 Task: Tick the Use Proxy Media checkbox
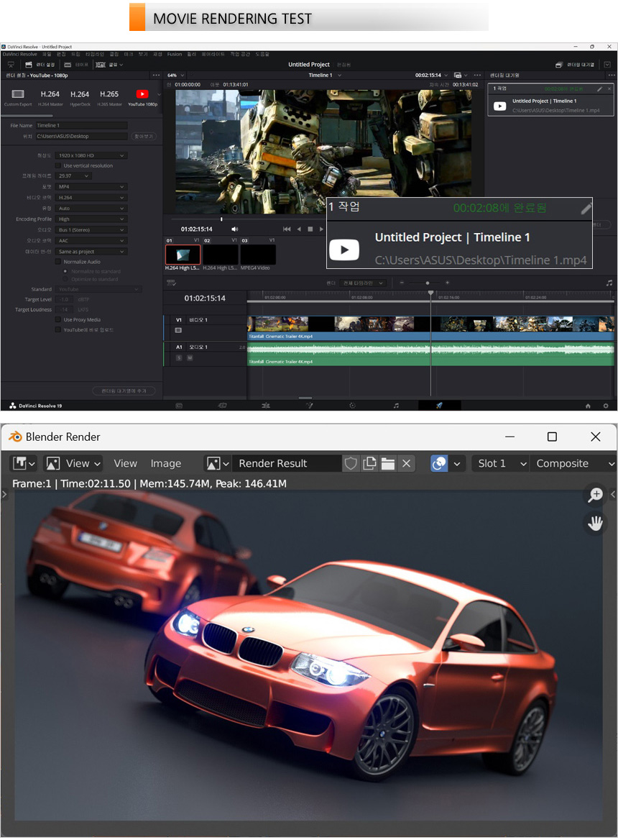58,320
